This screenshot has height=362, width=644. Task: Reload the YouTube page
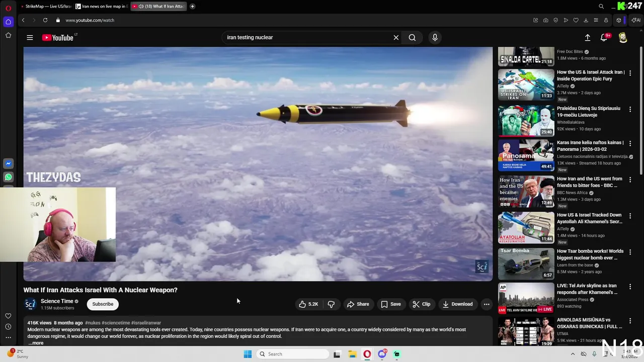tap(45, 20)
